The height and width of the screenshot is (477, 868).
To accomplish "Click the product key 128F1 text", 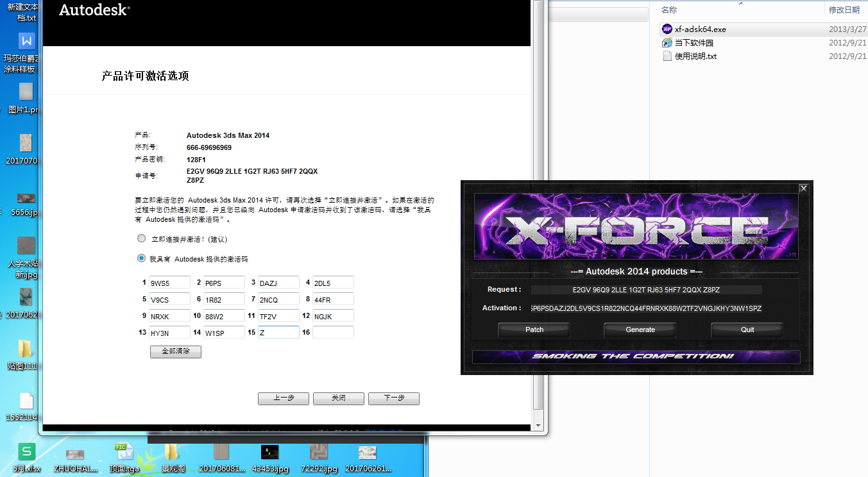I will 196,160.
